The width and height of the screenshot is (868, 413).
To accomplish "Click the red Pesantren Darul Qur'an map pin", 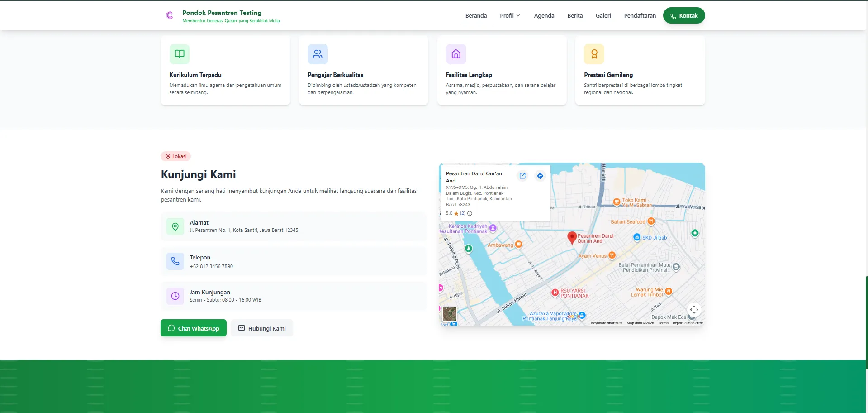I will click(572, 237).
